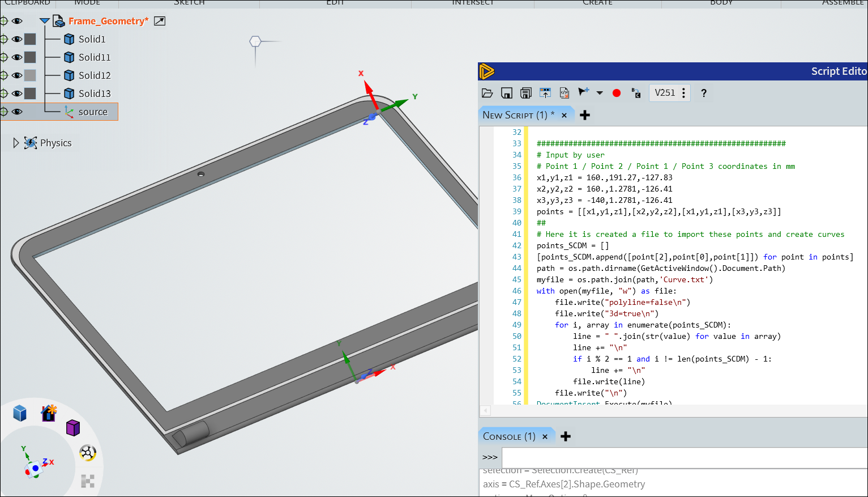Click the home view icon with orange star
Image resolution: width=868 pixels, height=497 pixels.
tap(49, 413)
